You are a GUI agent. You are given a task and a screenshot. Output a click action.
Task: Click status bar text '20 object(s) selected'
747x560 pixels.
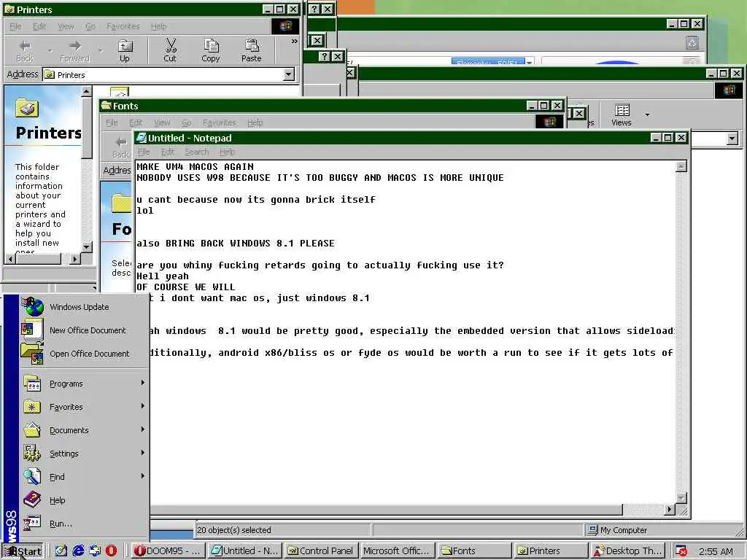click(x=234, y=530)
